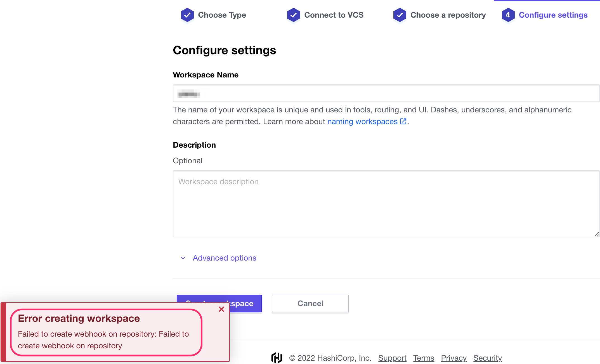Click the Choose a repository checkmark icon

click(x=400, y=15)
